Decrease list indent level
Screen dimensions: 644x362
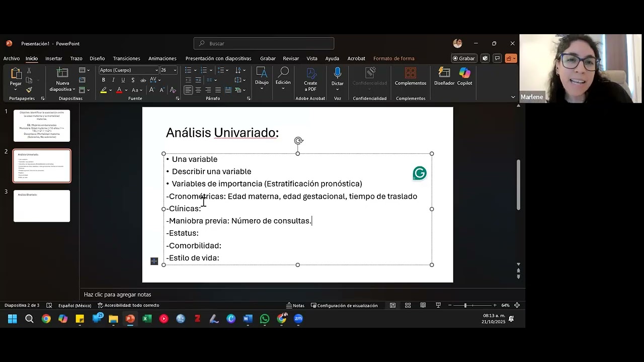(x=188, y=80)
